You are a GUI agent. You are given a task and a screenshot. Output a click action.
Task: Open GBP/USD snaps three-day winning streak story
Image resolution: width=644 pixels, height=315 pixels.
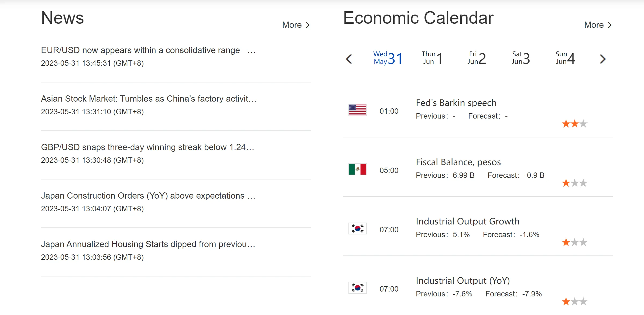pos(148,147)
